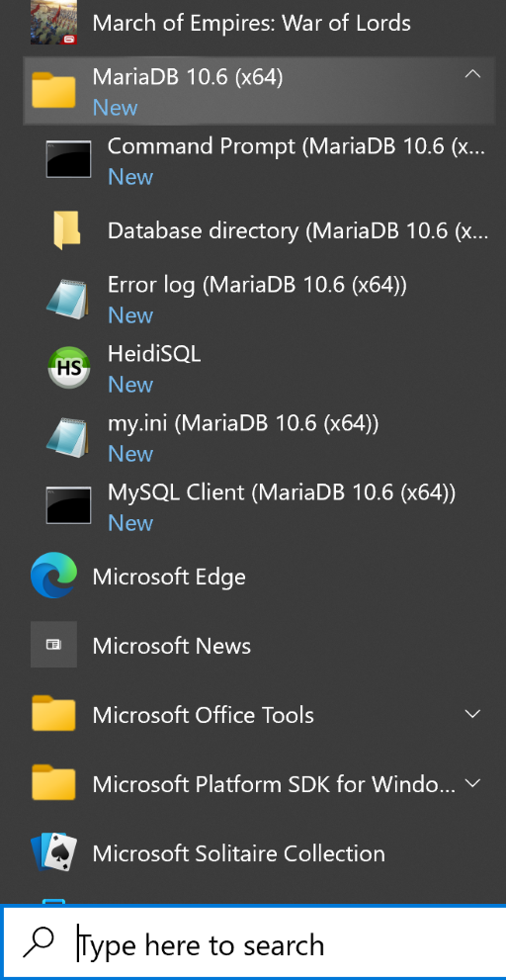Screen dimensions: 506x980
Task: Click the Error log notepad icon
Action: (67, 299)
